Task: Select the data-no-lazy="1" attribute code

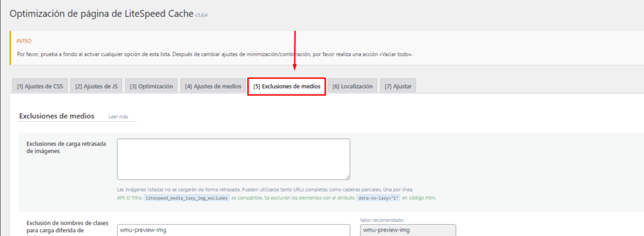Action: (378, 198)
